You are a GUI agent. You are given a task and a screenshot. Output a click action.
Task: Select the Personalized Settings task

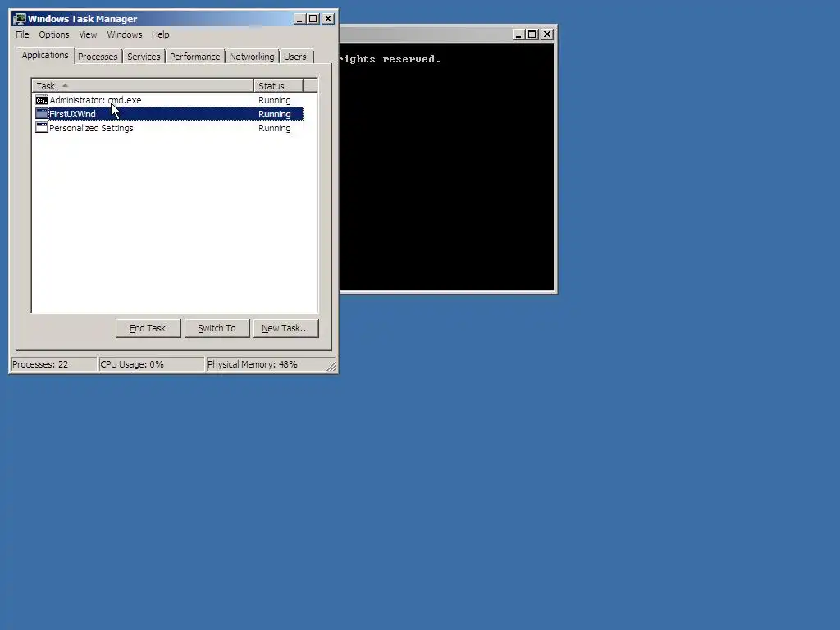tap(169, 128)
